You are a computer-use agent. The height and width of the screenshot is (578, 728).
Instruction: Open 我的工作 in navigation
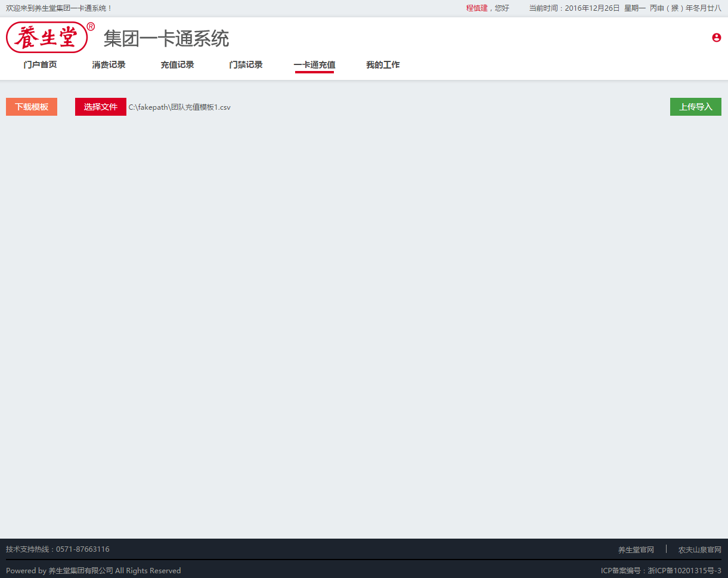click(383, 65)
